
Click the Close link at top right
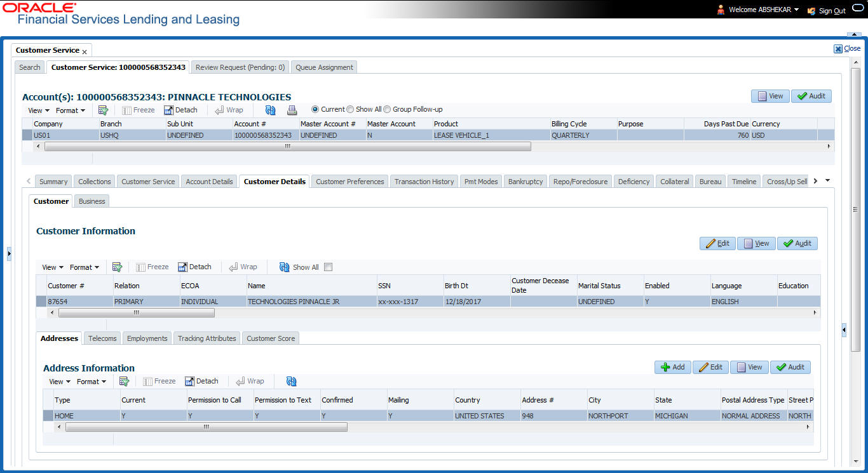852,48
